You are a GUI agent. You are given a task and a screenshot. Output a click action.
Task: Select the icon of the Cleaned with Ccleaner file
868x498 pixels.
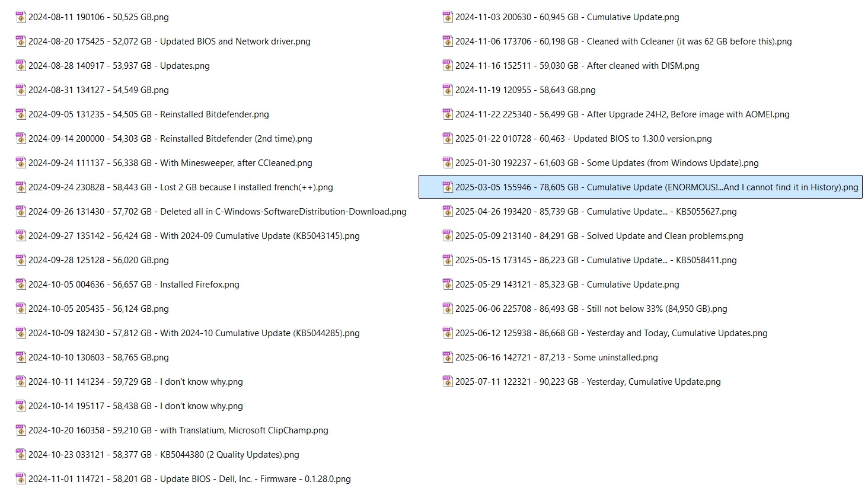447,41
